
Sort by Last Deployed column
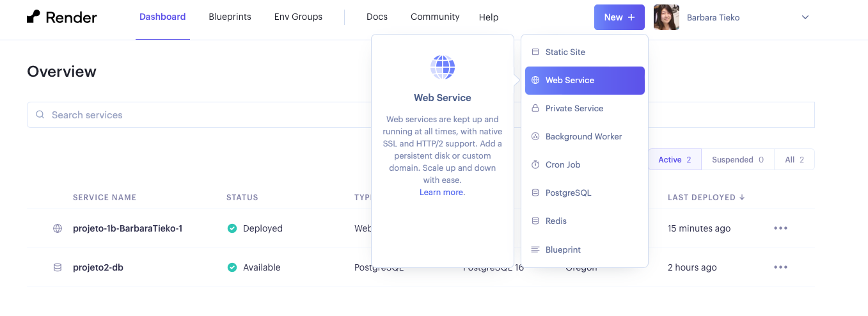[706, 198]
